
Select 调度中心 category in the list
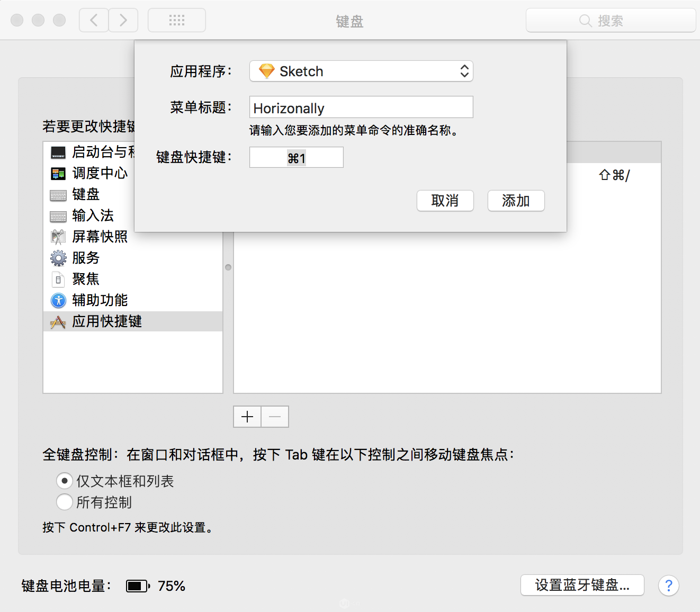(133, 173)
